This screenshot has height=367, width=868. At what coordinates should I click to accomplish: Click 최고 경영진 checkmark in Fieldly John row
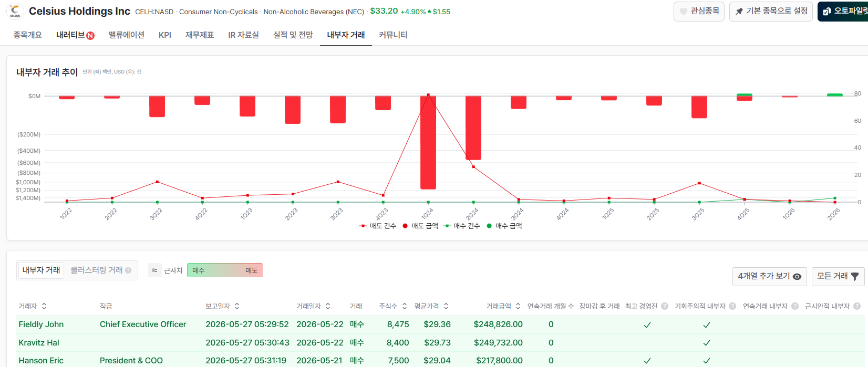click(x=647, y=325)
